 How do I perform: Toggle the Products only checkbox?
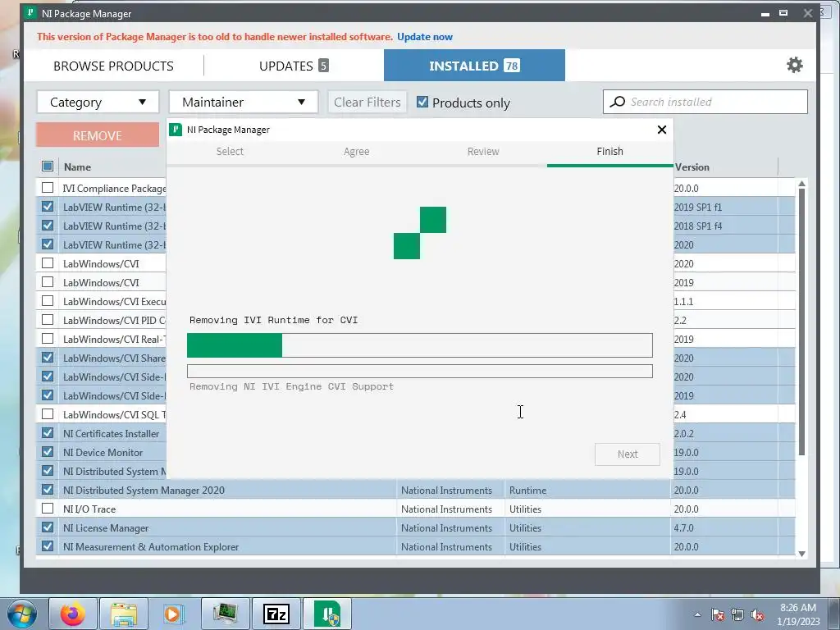[422, 102]
